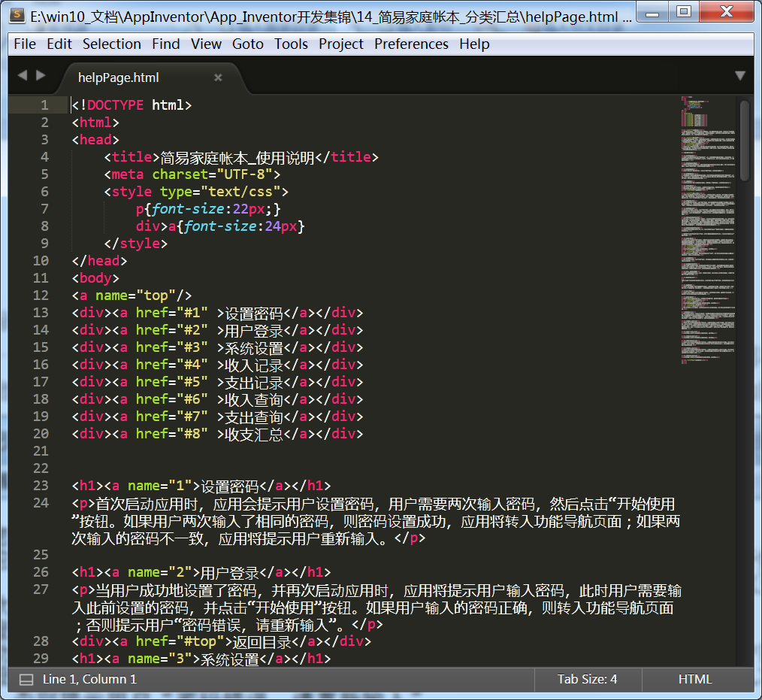Click paragraph starting 当用户成功地设置了密码
The width and height of the screenshot is (762, 700).
pyautogui.click(x=376, y=608)
